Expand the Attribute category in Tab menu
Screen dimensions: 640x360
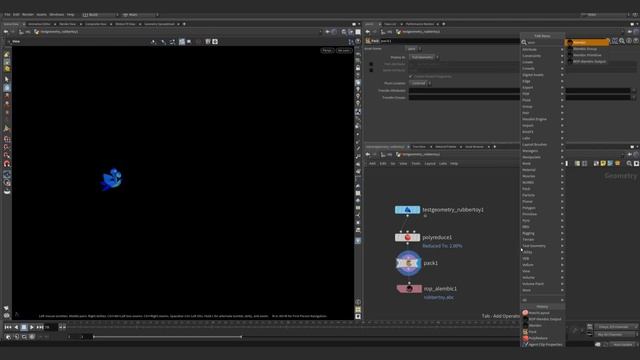(x=542, y=49)
